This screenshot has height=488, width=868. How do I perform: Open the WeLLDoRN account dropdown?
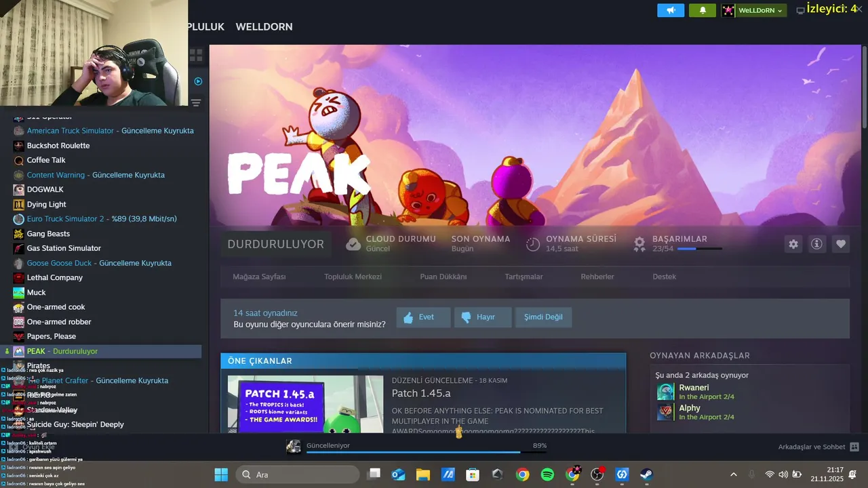(753, 10)
